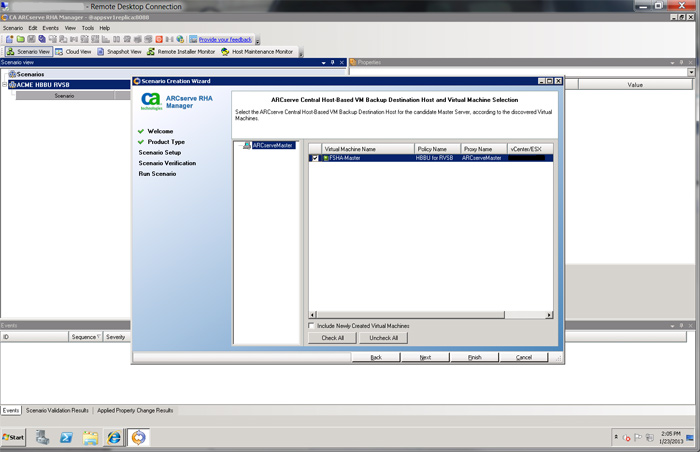Image resolution: width=700 pixels, height=452 pixels.
Task: Open Snapshot View
Action: coord(119,52)
